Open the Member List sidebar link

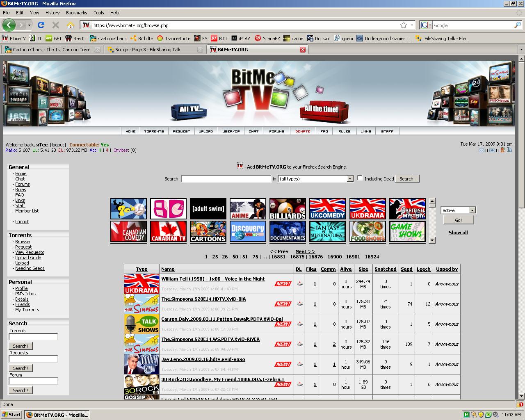coord(27,211)
